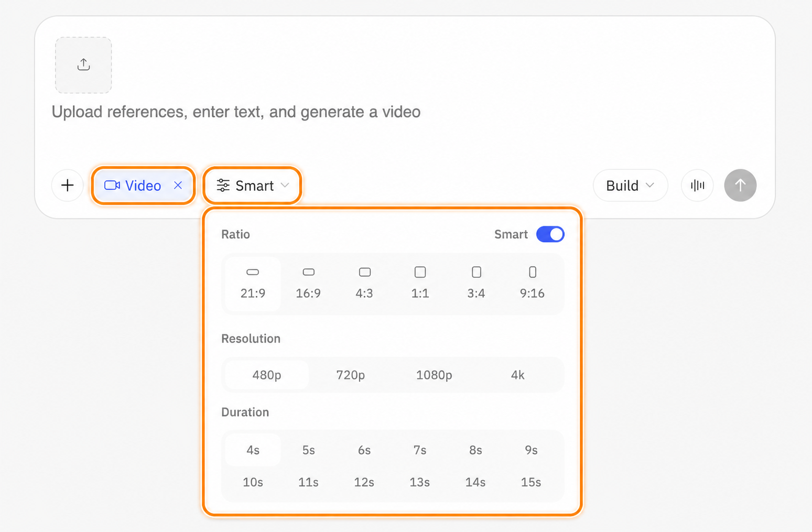Open the Build dropdown
812x532 pixels.
pyautogui.click(x=630, y=185)
